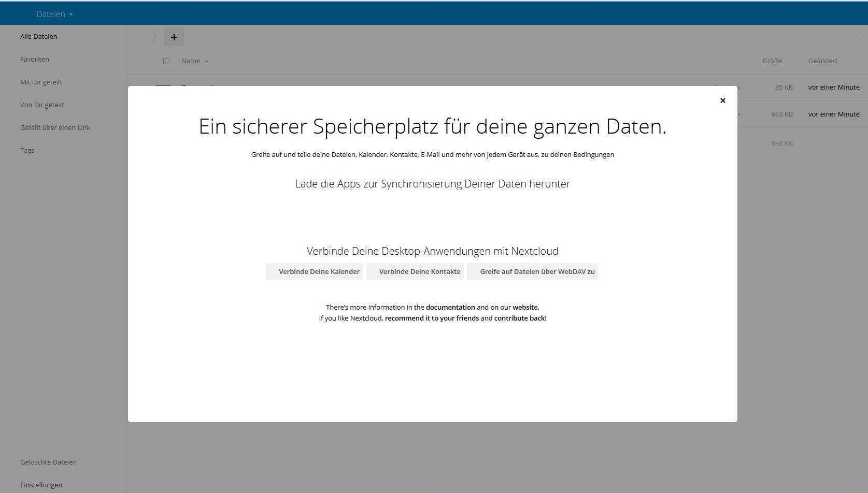Open Alle Dateien in the sidebar

pos(39,36)
